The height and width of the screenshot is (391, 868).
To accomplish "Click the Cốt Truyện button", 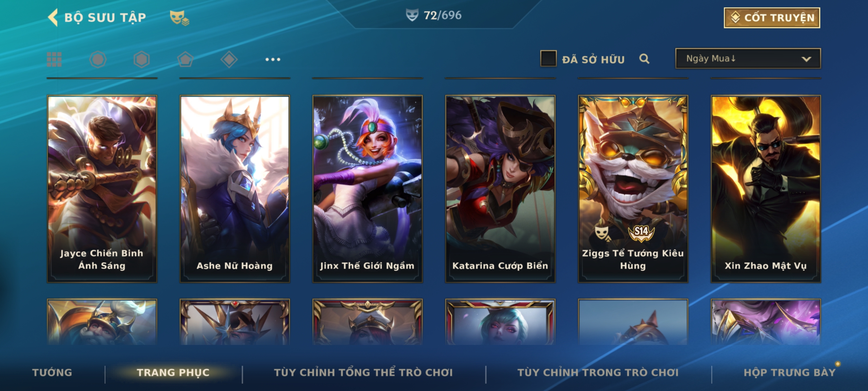I will coord(772,18).
